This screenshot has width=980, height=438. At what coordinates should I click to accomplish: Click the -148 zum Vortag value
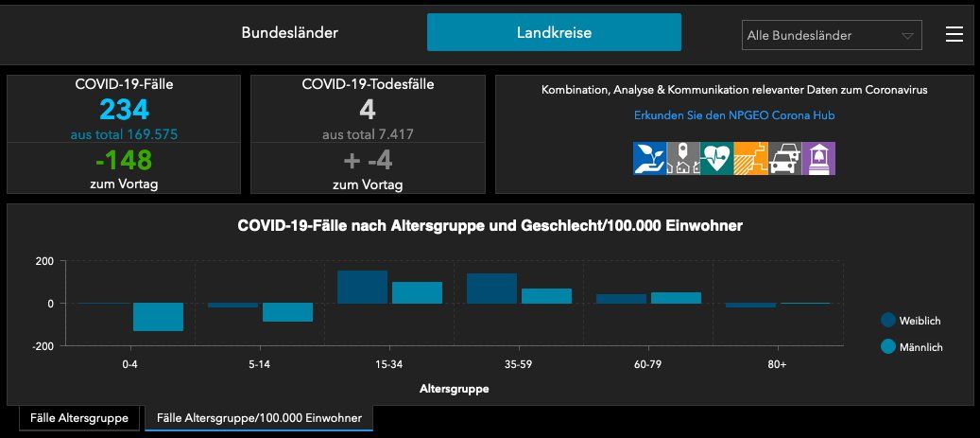pos(124,161)
